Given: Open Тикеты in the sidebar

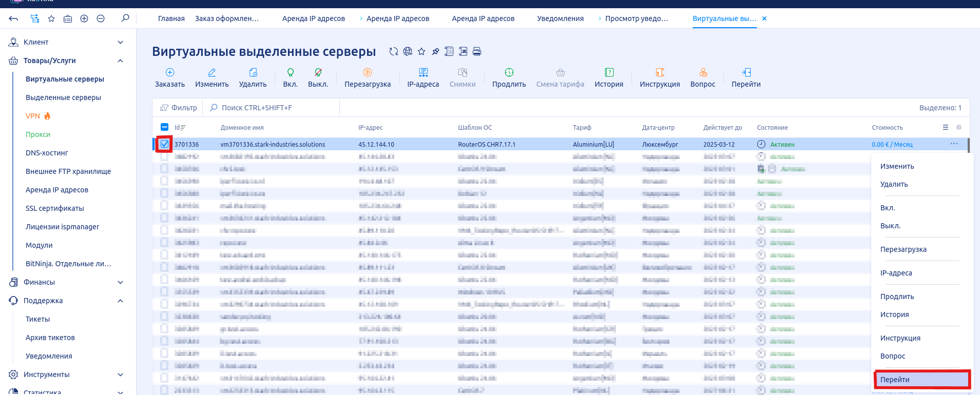Looking at the screenshot, I should click(x=38, y=319).
